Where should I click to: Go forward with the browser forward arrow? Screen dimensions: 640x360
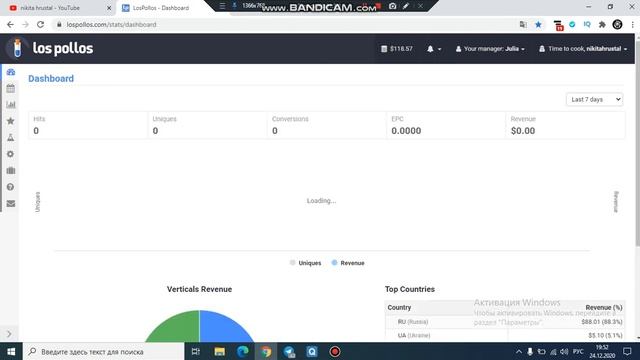click(x=25, y=24)
